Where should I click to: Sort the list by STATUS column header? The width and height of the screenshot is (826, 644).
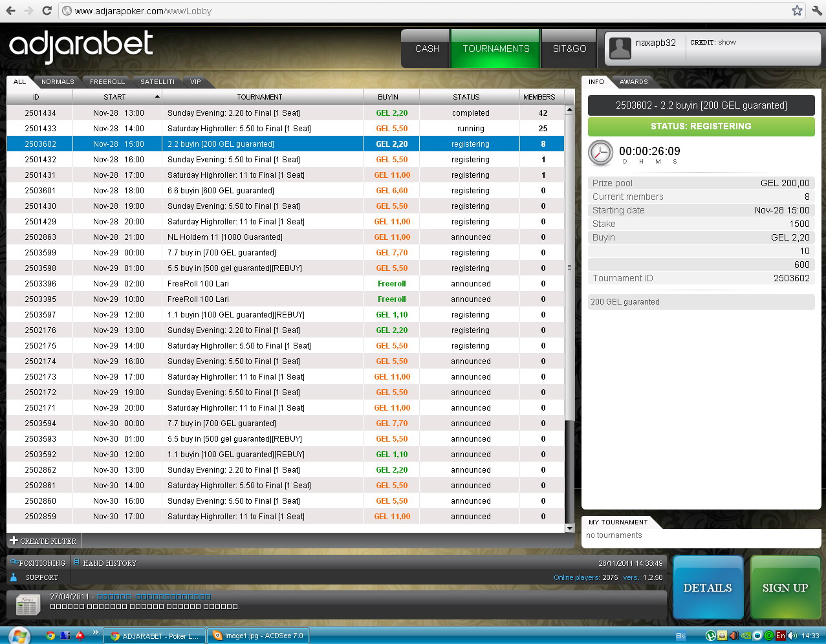466,97
